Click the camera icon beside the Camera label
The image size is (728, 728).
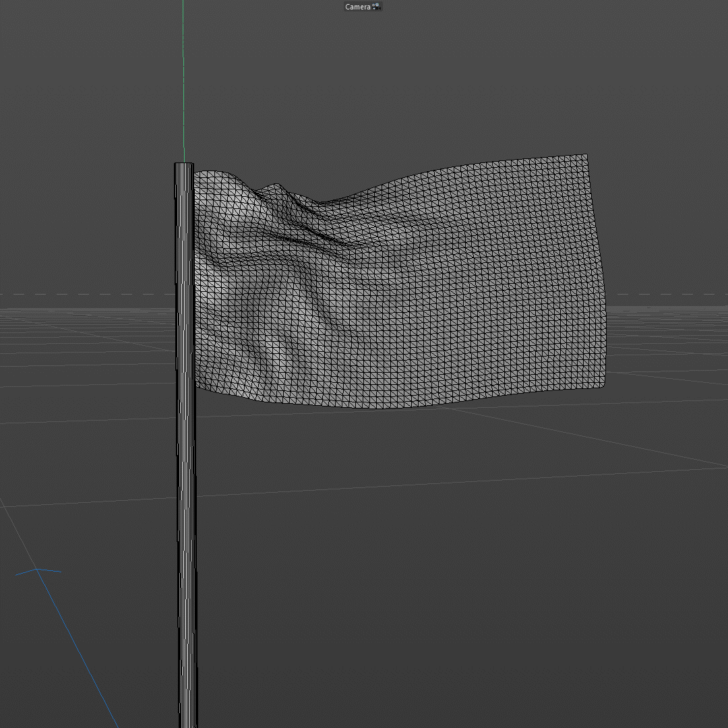tap(376, 7)
